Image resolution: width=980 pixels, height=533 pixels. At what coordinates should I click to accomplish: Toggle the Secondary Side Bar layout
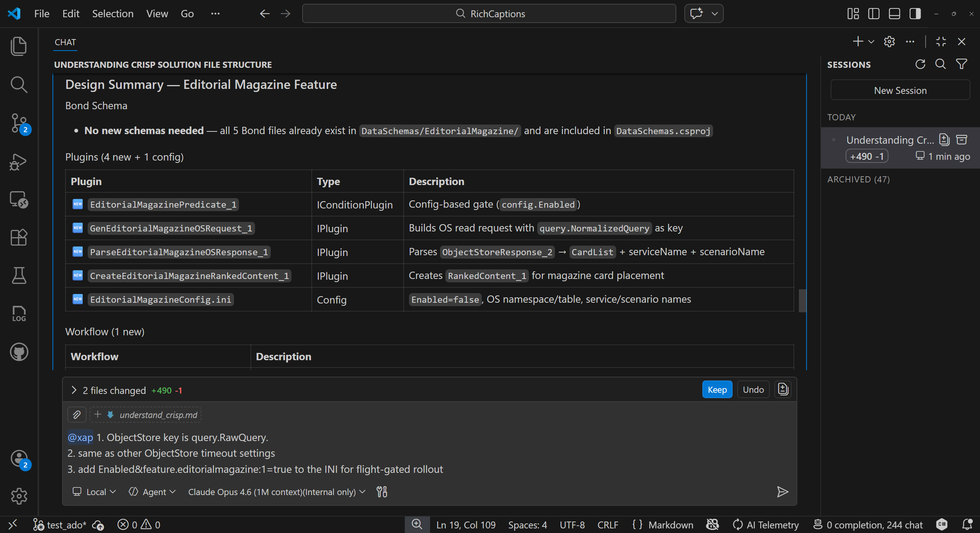click(x=915, y=14)
